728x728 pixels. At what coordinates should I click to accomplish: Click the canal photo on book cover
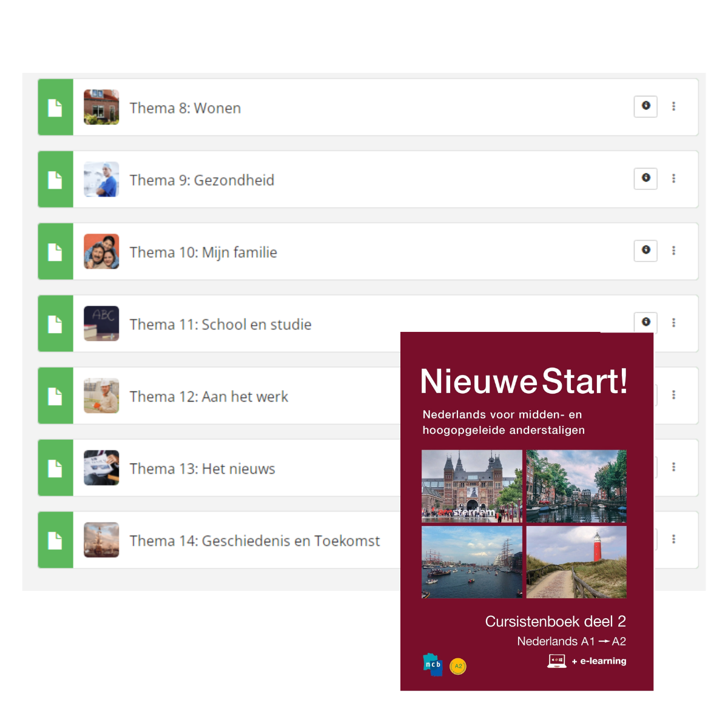pyautogui.click(x=576, y=487)
